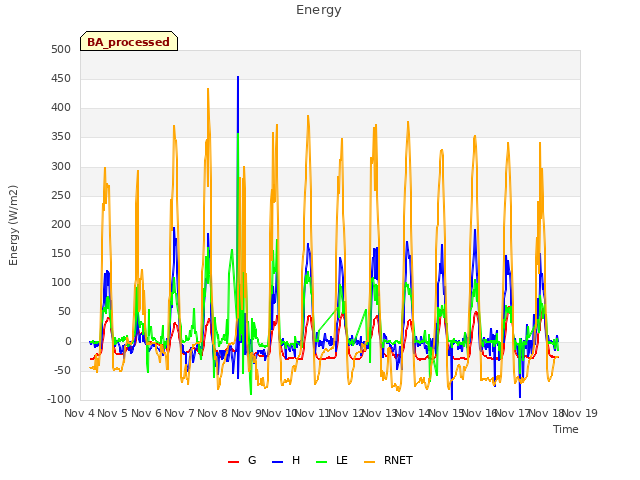640x480 pixels.
Task: Click the 400 y-axis tick label
Action: click(61, 108)
